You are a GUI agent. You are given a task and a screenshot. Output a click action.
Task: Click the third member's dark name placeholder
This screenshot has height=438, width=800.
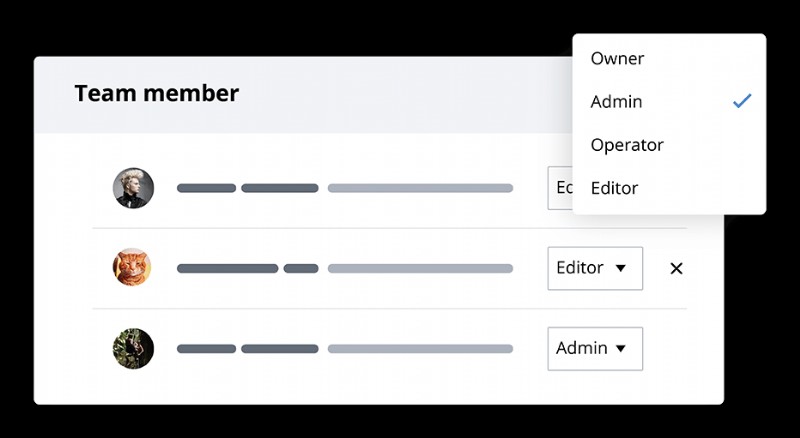tap(247, 348)
